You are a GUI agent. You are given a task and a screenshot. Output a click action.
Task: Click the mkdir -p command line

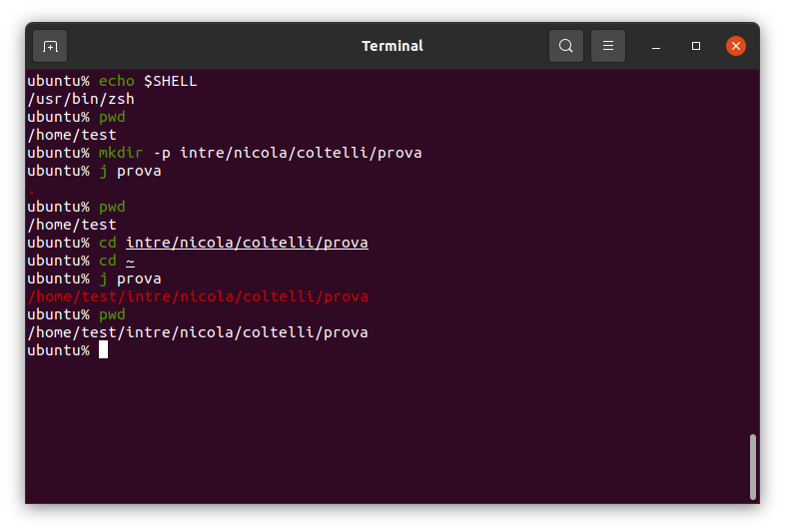click(260, 153)
